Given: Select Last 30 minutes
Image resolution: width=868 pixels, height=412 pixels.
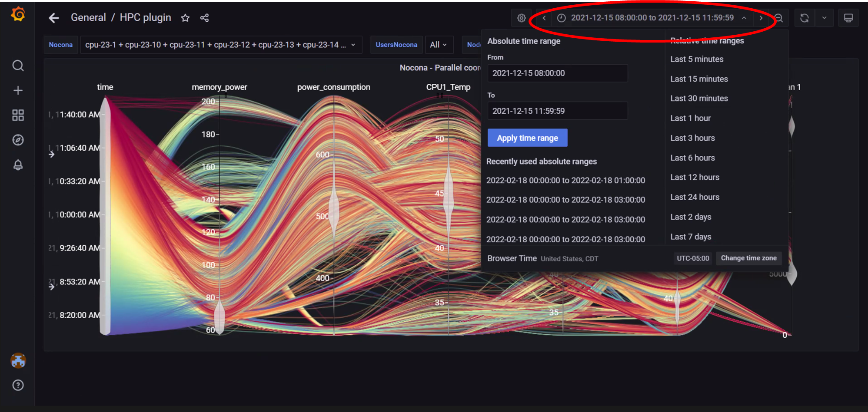Looking at the screenshot, I should pyautogui.click(x=698, y=99).
